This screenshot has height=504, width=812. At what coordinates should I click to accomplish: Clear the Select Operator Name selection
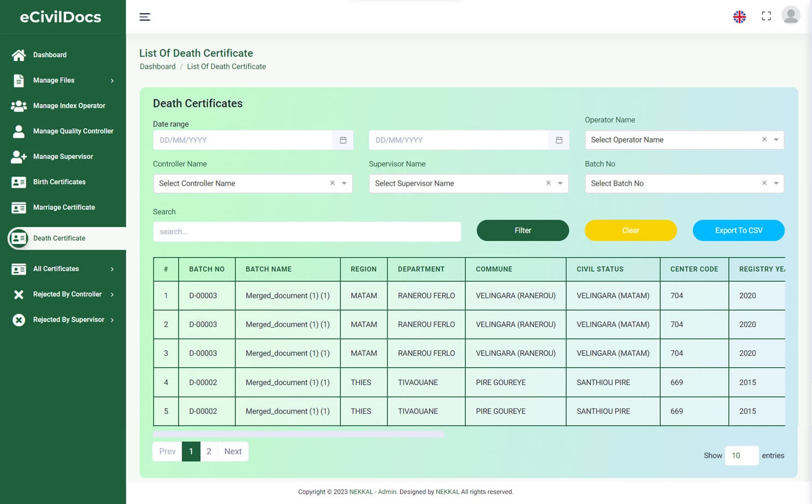[x=764, y=139]
